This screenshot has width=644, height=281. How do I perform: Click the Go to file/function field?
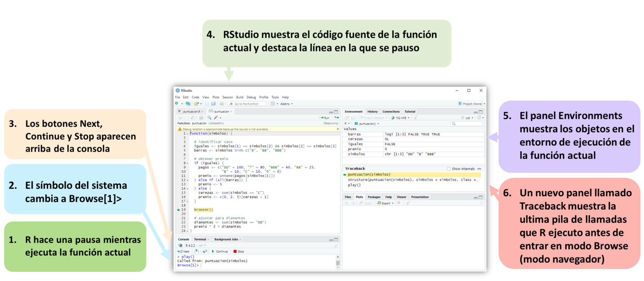click(246, 104)
